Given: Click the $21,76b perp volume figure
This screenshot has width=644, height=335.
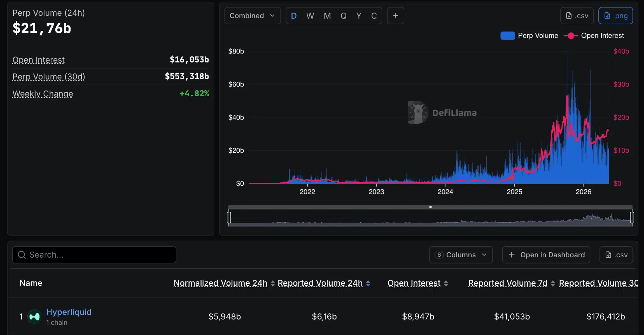Looking at the screenshot, I should (42, 28).
